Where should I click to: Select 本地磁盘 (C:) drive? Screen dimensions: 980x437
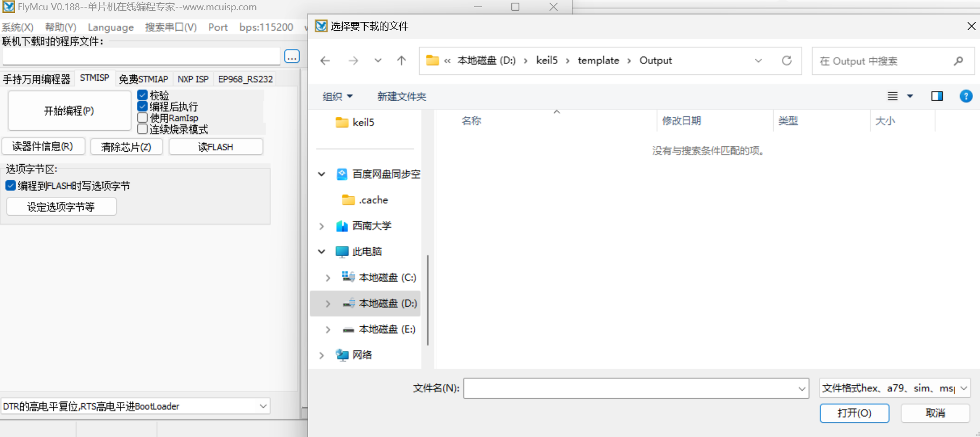[x=379, y=277]
